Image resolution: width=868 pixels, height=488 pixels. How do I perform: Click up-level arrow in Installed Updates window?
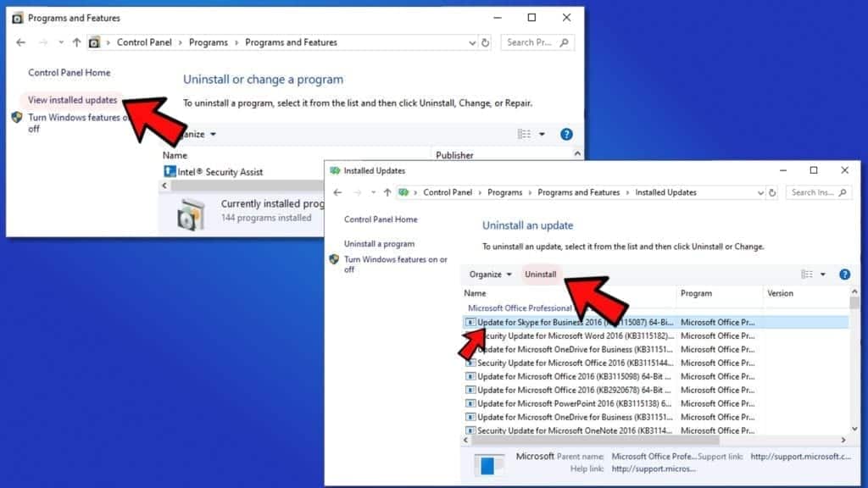point(387,192)
